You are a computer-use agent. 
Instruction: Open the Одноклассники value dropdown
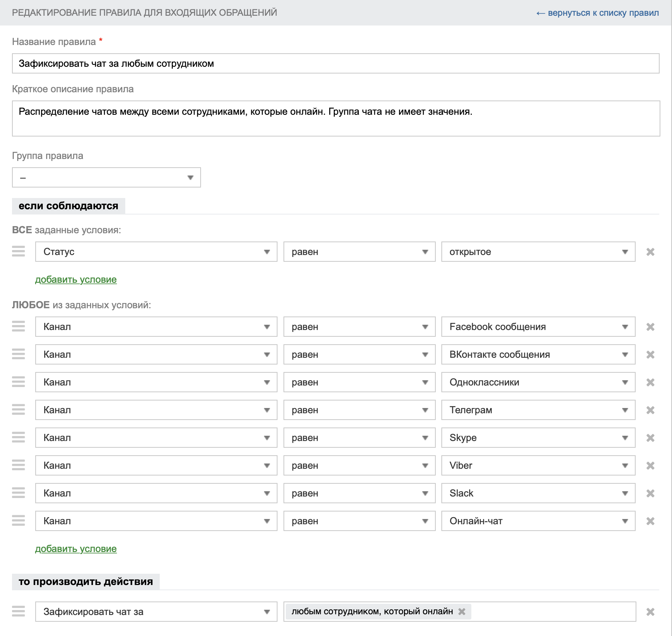(x=538, y=382)
